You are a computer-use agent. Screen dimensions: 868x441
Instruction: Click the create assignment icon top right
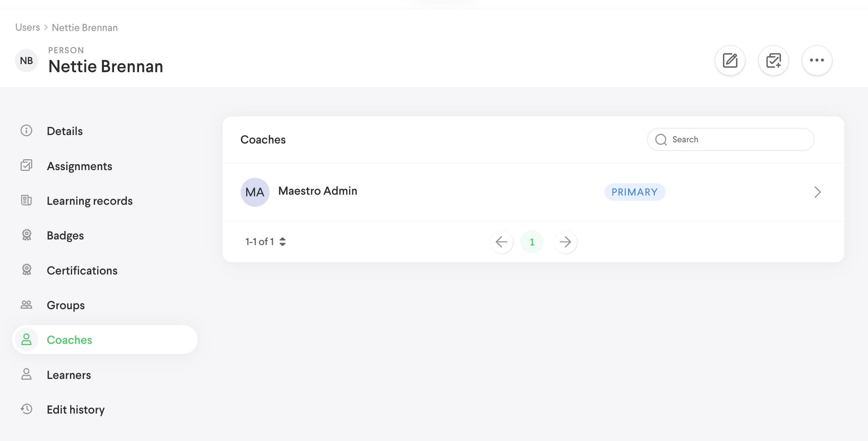773,60
